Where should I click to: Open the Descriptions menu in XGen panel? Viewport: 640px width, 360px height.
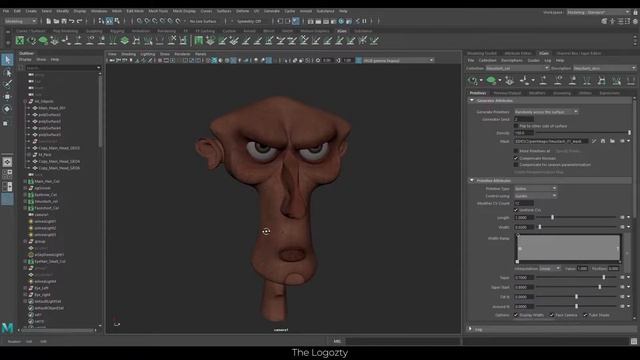[x=511, y=60]
